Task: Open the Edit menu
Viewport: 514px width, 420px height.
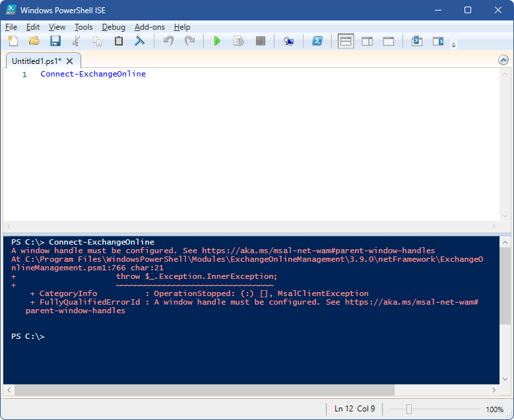Action: (33, 27)
